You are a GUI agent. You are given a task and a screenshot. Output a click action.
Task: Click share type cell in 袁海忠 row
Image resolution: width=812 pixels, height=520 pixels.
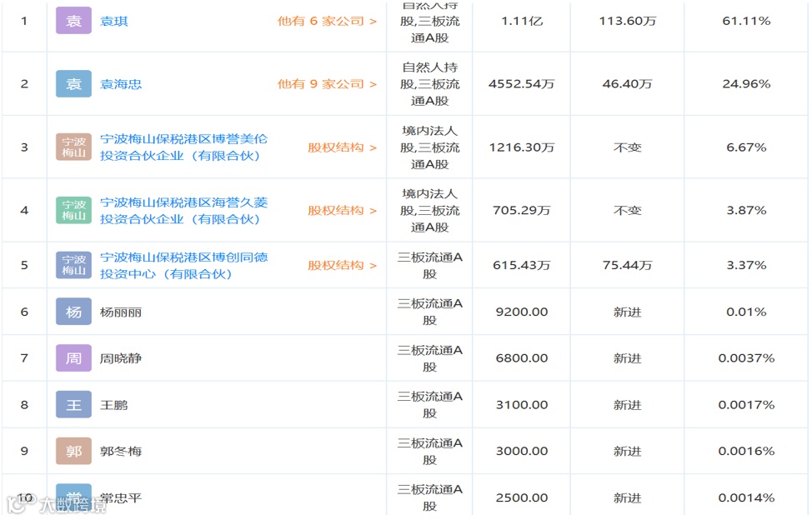430,84
